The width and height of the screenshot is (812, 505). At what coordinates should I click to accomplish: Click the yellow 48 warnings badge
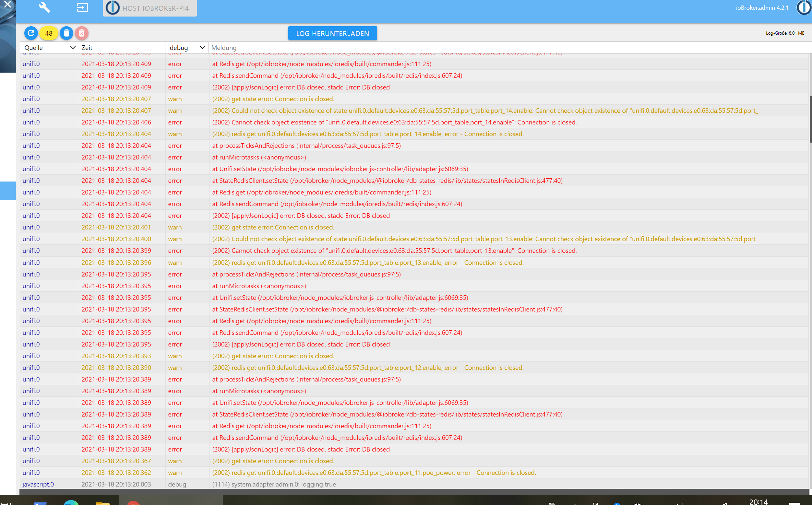click(x=49, y=33)
